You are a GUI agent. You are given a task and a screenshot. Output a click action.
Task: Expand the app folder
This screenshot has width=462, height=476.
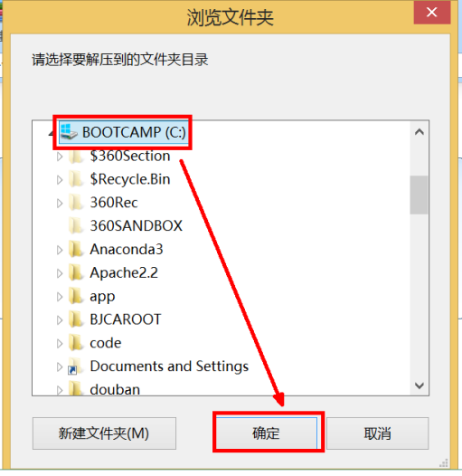(x=60, y=297)
